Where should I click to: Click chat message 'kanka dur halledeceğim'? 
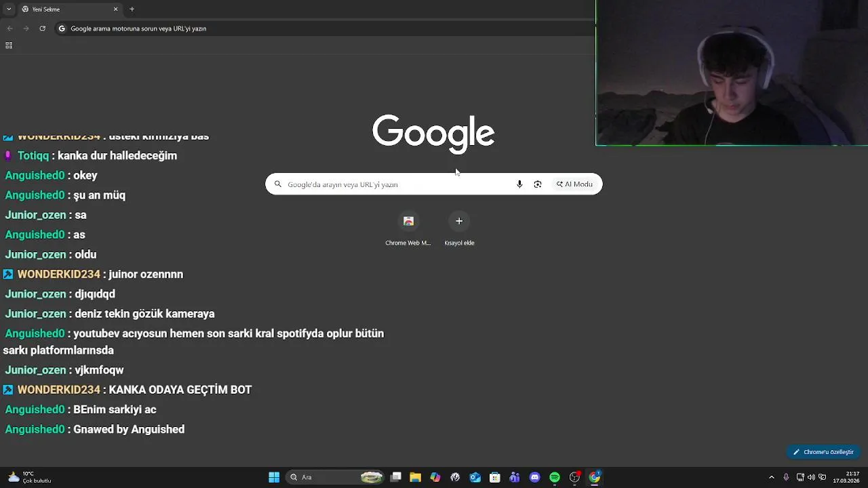117,155
